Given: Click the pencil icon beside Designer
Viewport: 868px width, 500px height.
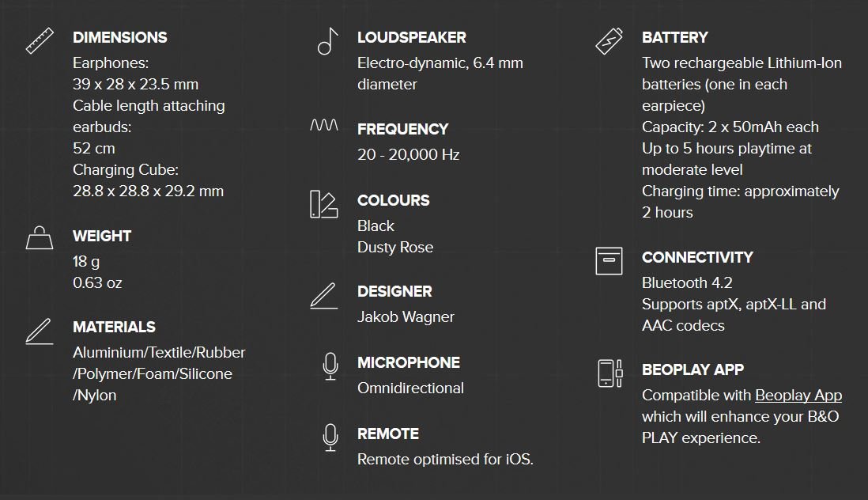Looking at the screenshot, I should (324, 296).
